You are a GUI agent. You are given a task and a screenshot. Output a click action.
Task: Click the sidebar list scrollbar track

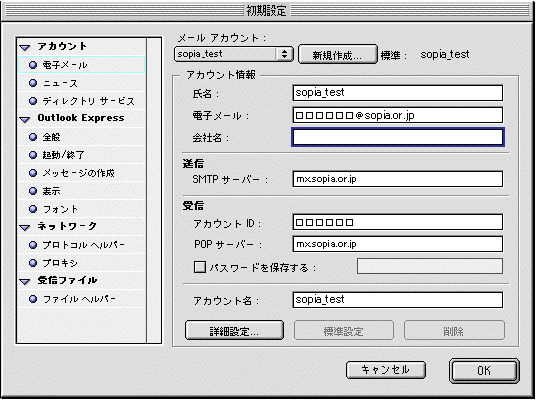point(153,190)
